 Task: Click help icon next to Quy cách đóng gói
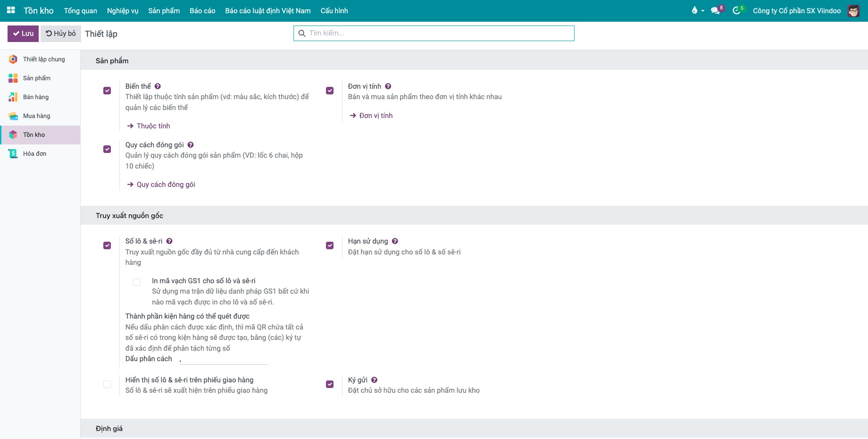tap(191, 145)
